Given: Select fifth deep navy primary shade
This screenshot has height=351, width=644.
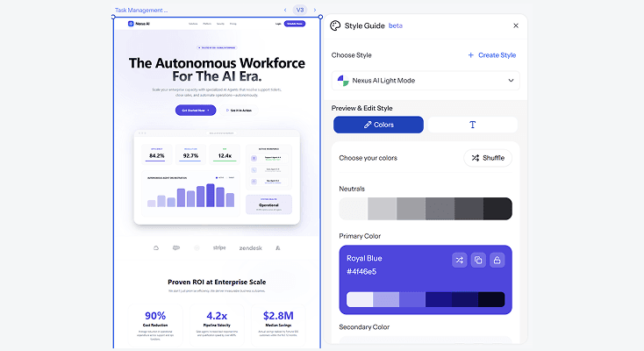Looking at the screenshot, I should tap(465, 299).
